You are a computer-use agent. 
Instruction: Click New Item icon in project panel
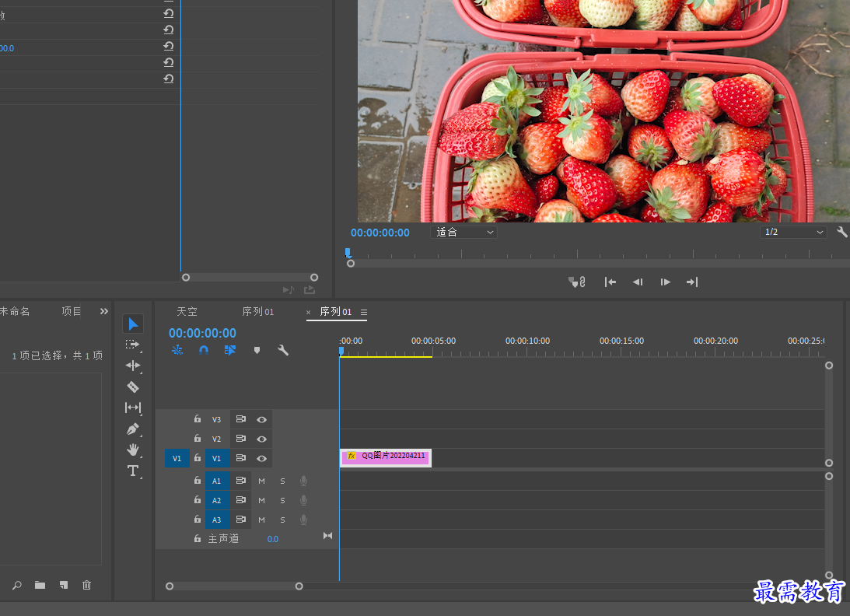(x=64, y=585)
